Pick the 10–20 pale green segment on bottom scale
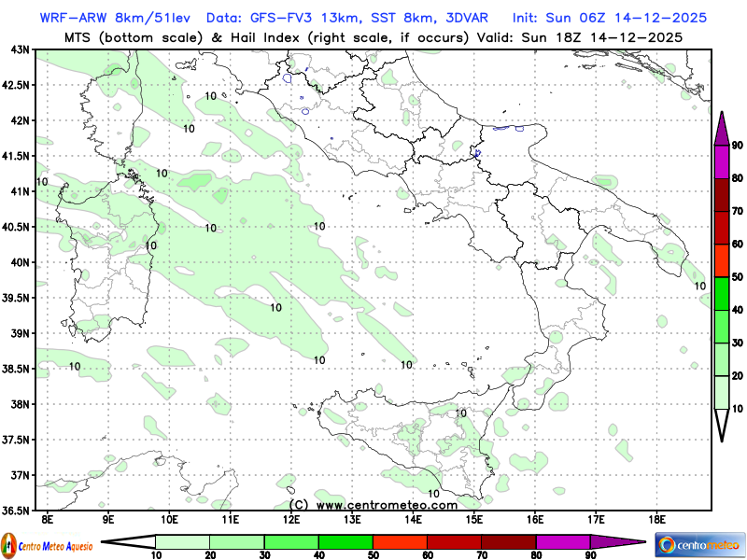The height and width of the screenshot is (560, 747). (182, 541)
